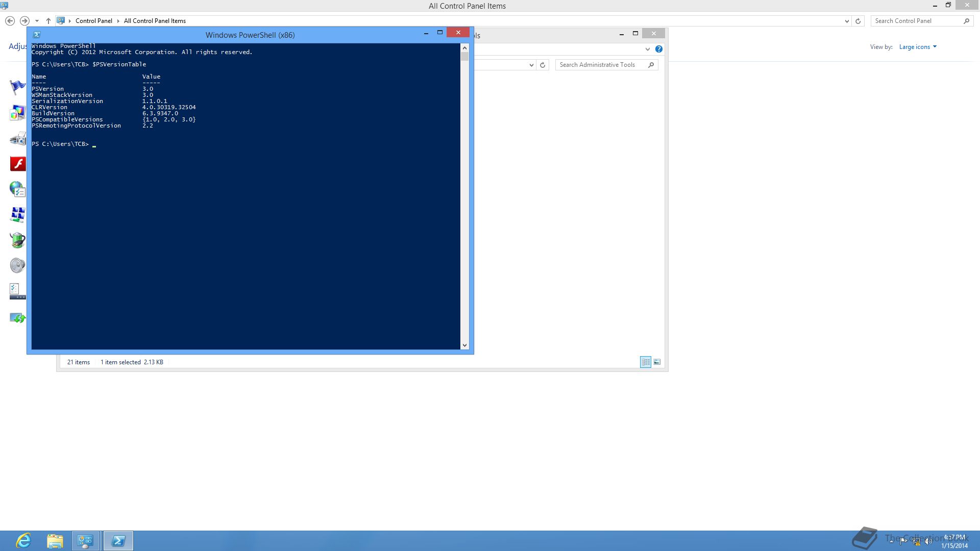Screen dimensions: 980x551
Task: Click the Administrative Tools search magnifier
Action: point(651,65)
